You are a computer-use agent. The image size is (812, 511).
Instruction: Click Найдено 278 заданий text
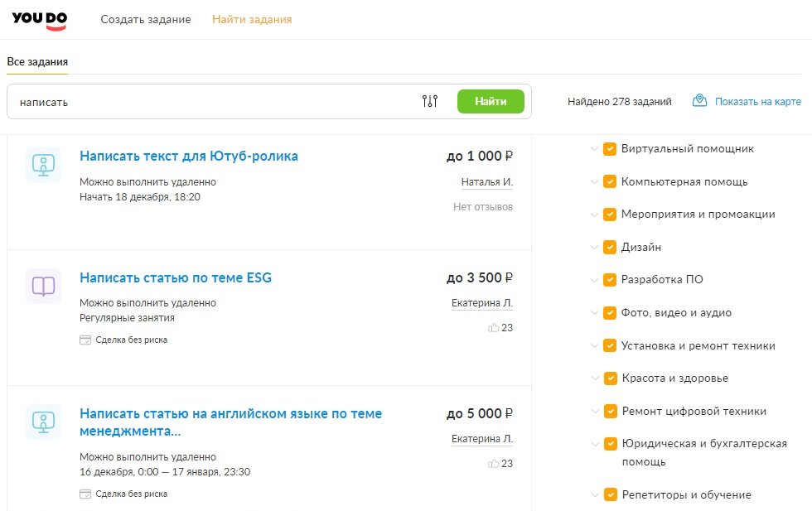click(620, 102)
